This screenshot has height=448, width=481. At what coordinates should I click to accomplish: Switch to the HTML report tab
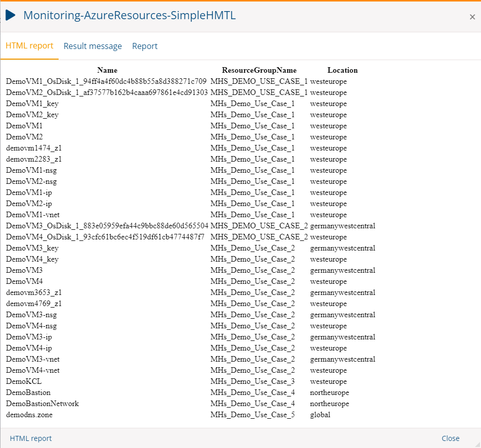point(29,45)
